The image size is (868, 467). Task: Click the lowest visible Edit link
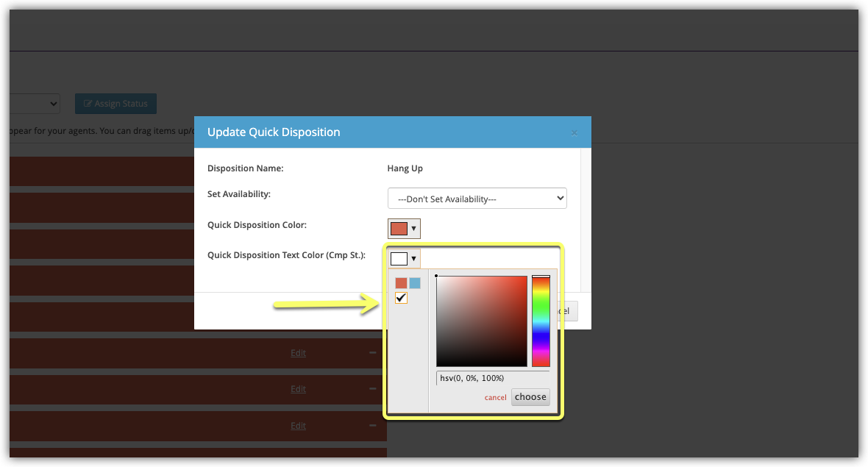(x=298, y=426)
